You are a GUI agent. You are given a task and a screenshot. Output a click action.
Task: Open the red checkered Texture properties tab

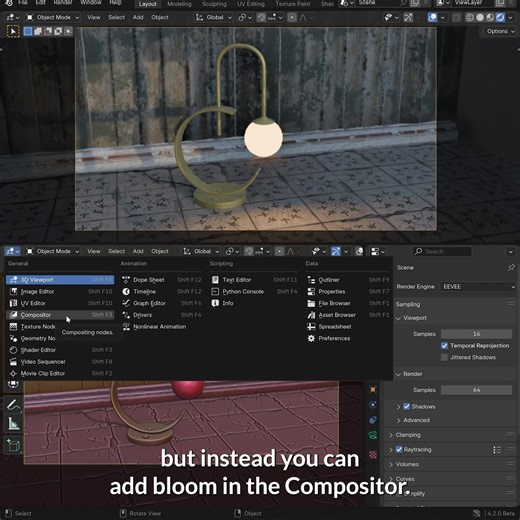(x=373, y=454)
